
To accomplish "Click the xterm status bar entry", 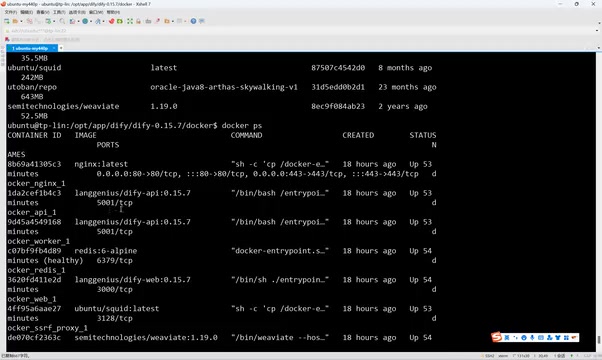I will (503, 356).
